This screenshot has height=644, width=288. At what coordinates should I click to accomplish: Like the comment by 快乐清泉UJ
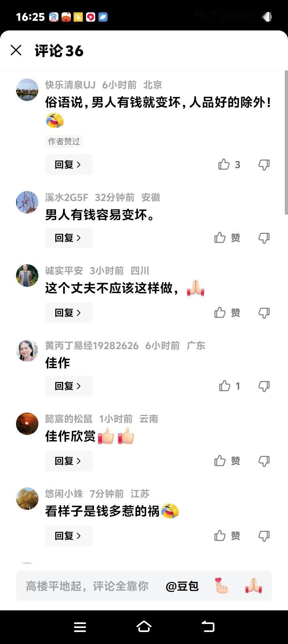(x=229, y=165)
